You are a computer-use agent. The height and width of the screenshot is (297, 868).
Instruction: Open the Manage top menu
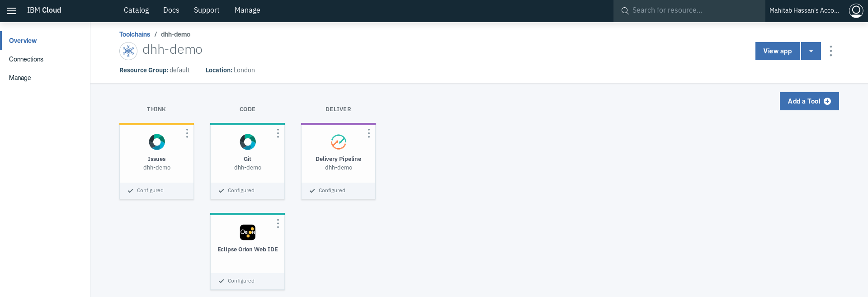click(247, 10)
